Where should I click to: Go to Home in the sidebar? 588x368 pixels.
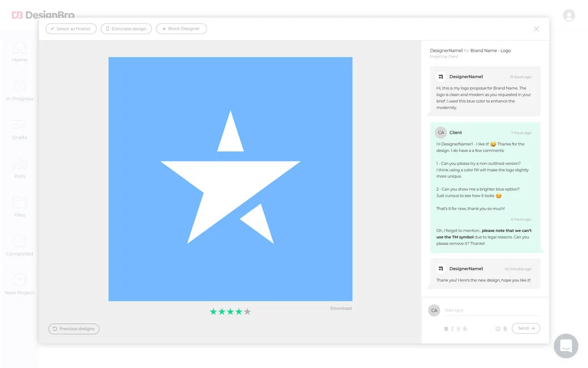pos(19,51)
